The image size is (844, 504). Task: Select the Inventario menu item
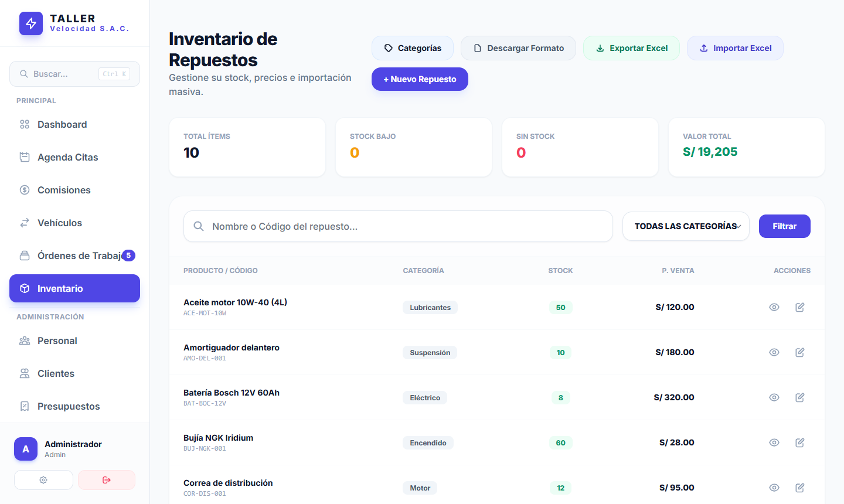click(74, 288)
